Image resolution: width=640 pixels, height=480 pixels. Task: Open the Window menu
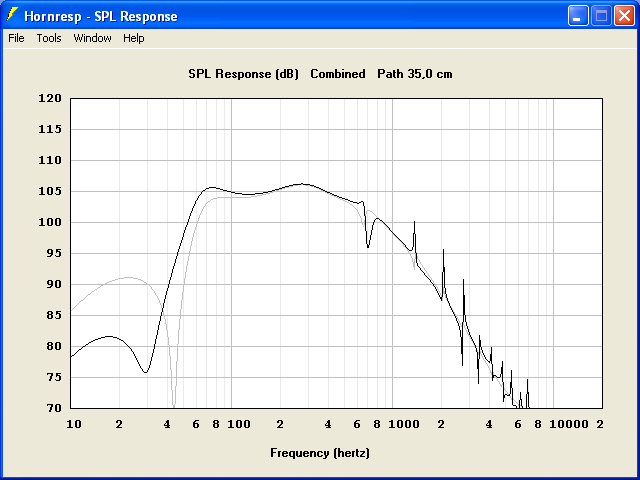(x=92, y=38)
